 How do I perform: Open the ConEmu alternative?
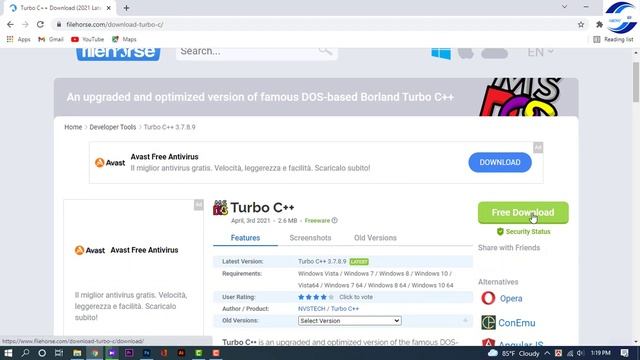[517, 323]
